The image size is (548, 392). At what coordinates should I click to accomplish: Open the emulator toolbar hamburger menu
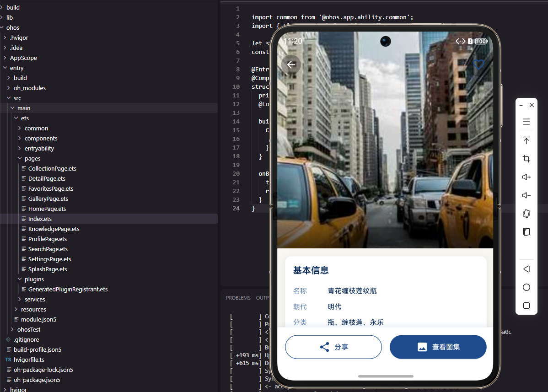(x=527, y=122)
